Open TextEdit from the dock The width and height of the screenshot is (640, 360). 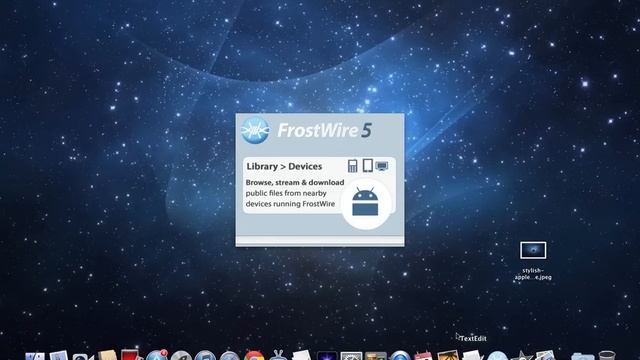pos(473,355)
